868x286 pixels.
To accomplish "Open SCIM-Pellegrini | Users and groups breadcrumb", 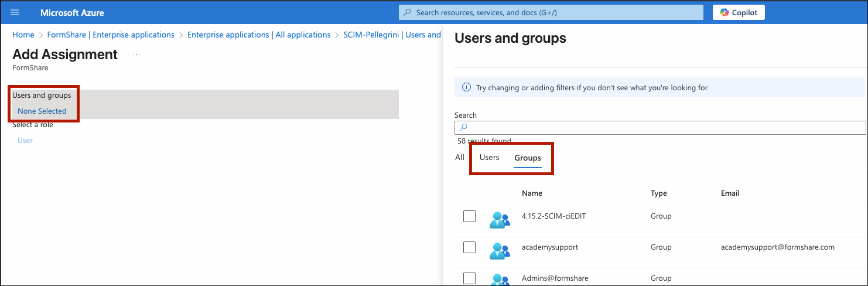I will pos(392,35).
